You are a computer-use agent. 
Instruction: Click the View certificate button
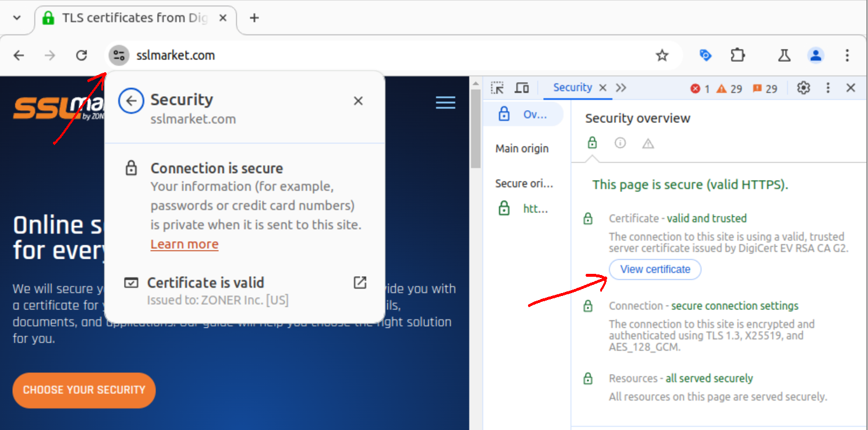655,269
